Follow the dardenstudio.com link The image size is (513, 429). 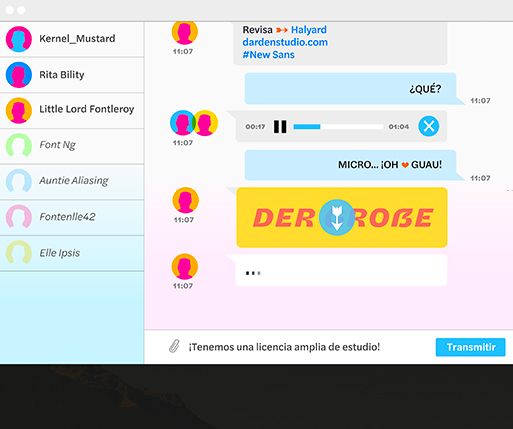285,42
